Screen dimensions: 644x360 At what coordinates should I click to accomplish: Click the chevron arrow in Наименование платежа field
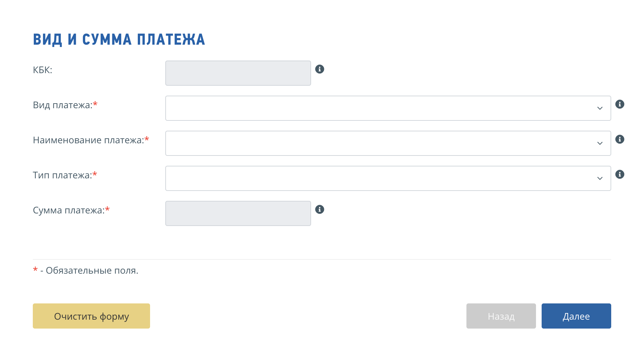pyautogui.click(x=600, y=144)
